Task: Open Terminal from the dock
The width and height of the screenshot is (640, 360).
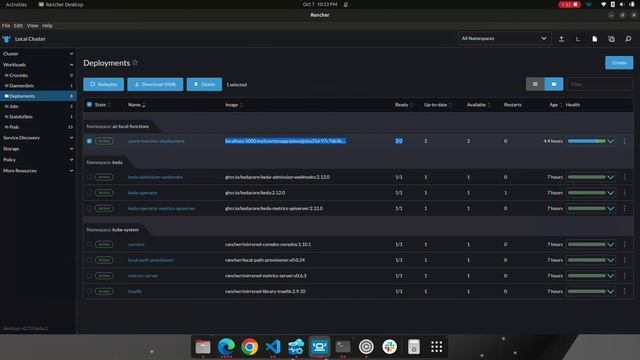Action: pyautogui.click(x=343, y=347)
